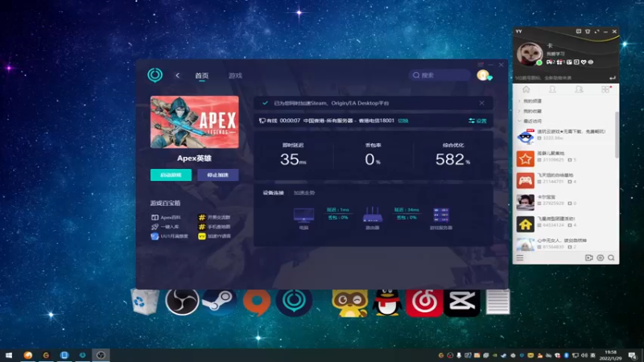Click the YY message icon in title bar
The width and height of the screenshot is (644, 362).
(578, 31)
